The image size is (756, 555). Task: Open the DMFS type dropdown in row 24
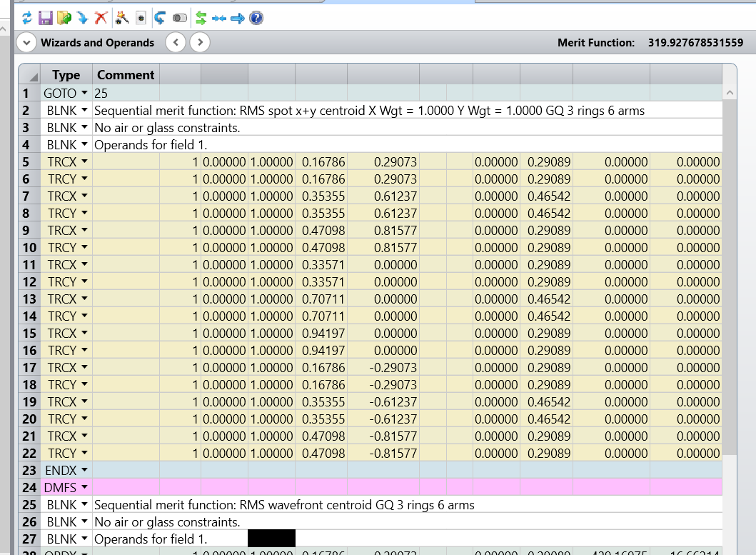(84, 487)
